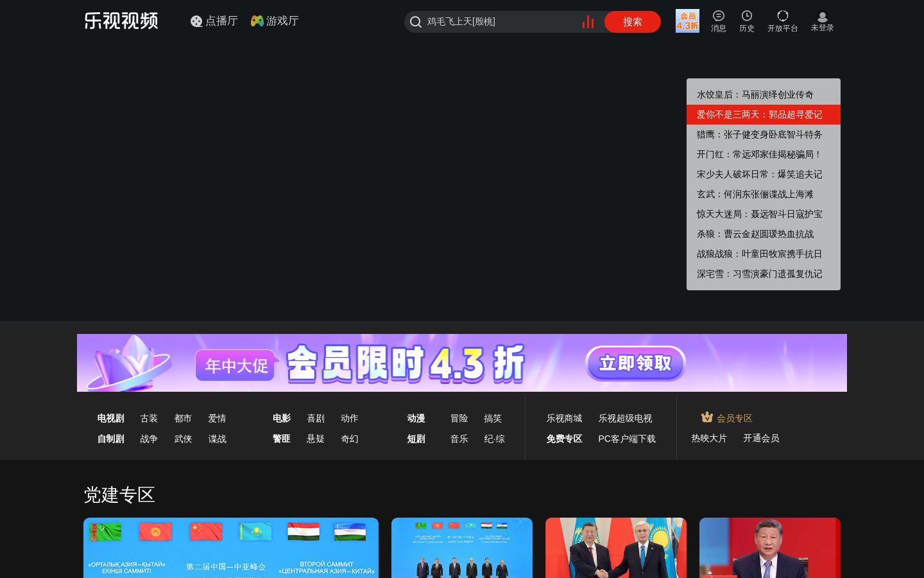Open 游戏厅 gamepad icon
The image size is (924, 578).
pos(257,21)
